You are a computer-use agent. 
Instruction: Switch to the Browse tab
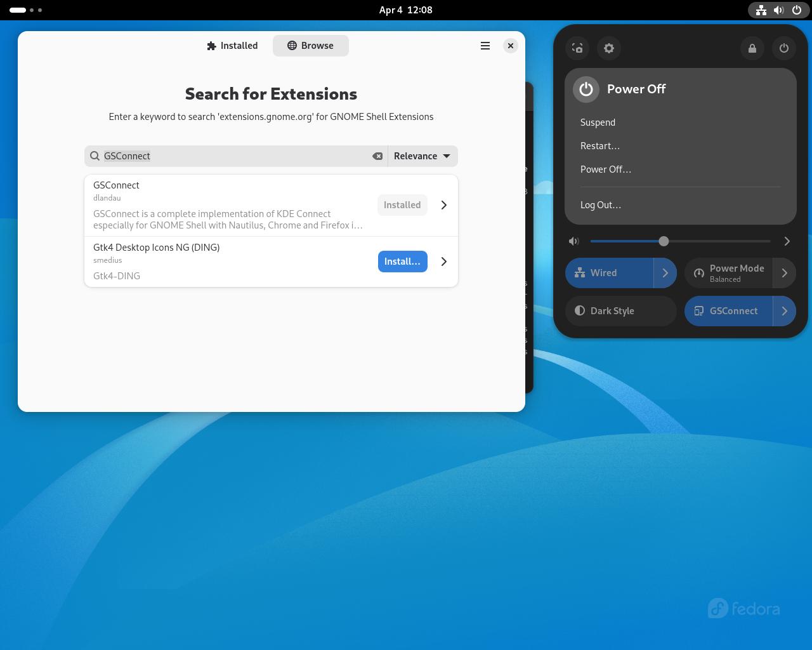pyautogui.click(x=311, y=46)
